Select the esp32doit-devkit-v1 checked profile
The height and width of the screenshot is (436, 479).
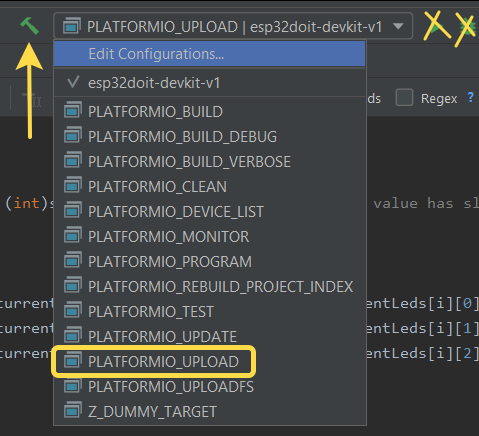click(x=209, y=83)
